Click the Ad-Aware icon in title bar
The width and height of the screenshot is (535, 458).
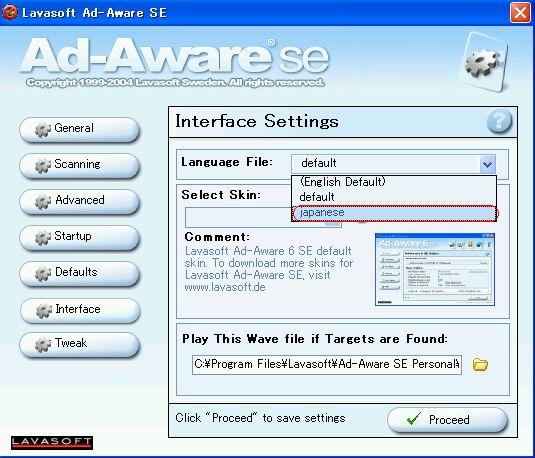coord(9,13)
